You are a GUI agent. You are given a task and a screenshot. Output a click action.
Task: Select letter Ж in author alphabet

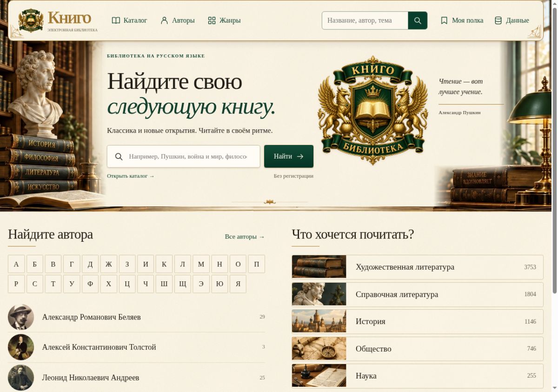tap(109, 264)
